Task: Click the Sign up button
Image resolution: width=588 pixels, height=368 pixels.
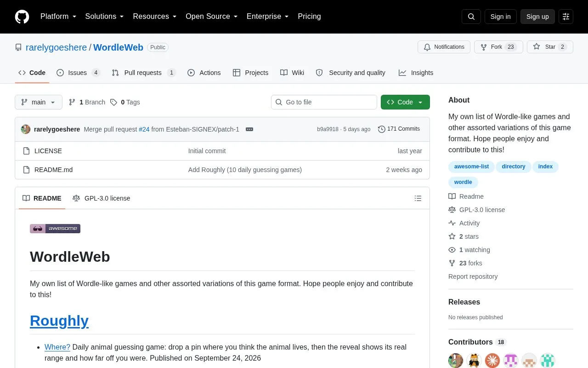Action: point(537,17)
